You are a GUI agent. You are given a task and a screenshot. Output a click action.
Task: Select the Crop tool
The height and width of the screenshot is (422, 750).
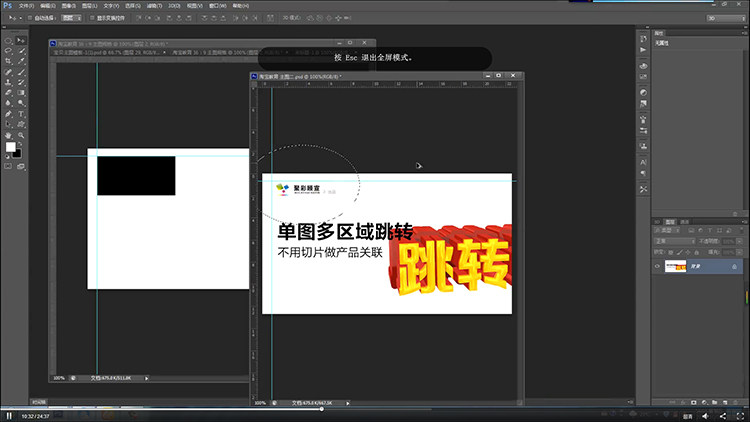[x=8, y=61]
